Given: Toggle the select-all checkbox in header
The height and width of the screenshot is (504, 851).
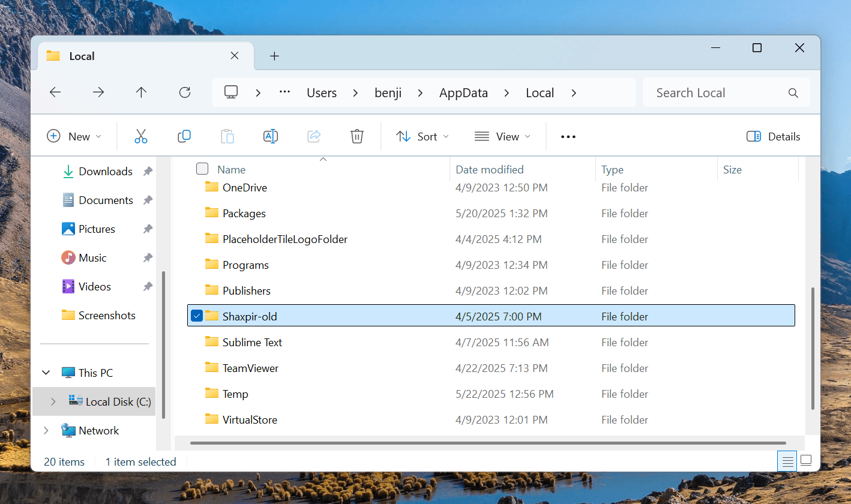Looking at the screenshot, I should click(x=202, y=169).
